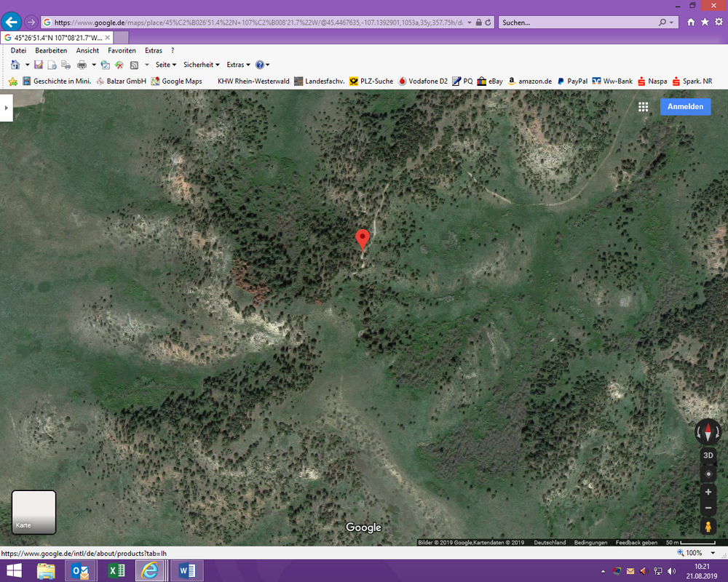Open browser Home via title-bar house icon
Image resolution: width=728 pixels, height=582 pixels.
pos(691,22)
